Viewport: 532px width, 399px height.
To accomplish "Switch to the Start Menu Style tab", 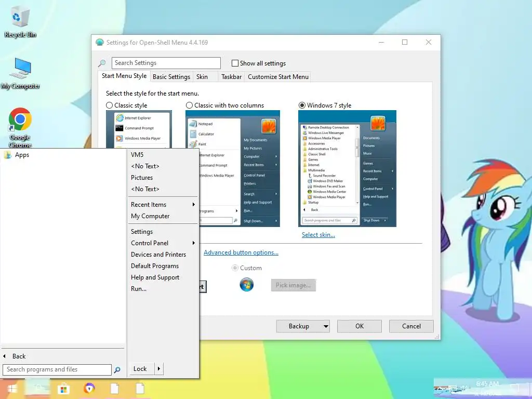I will pyautogui.click(x=124, y=76).
